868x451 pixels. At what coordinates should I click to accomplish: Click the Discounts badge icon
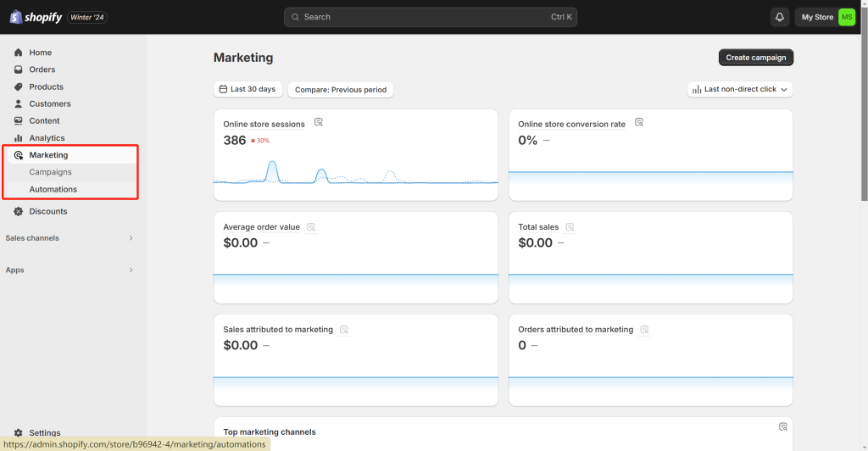(x=19, y=211)
